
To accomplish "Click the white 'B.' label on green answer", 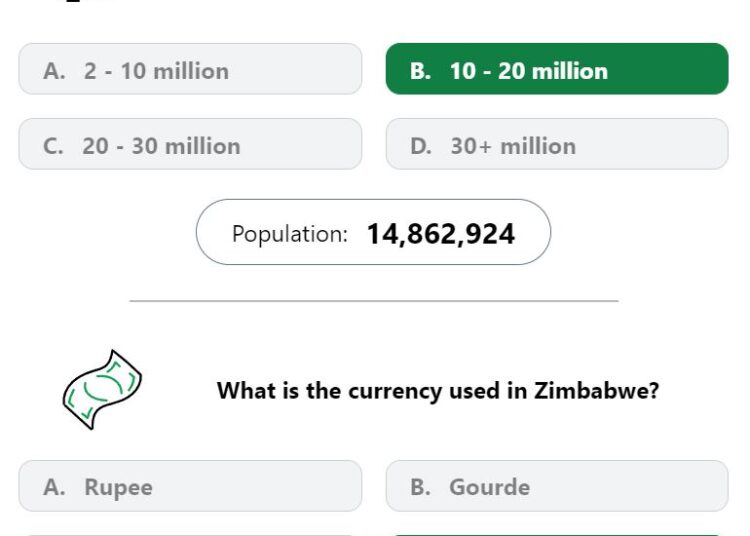I will tap(420, 71).
